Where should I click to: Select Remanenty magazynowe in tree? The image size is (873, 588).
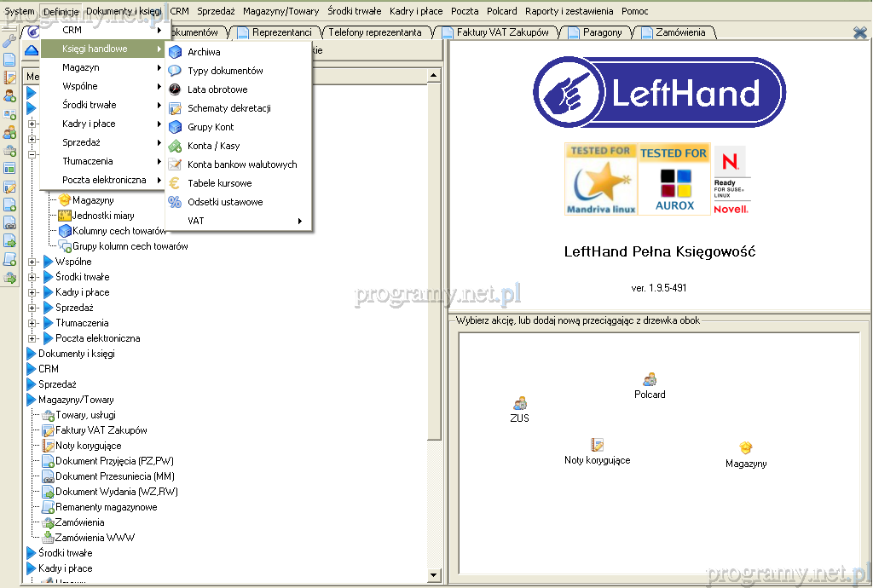click(106, 507)
